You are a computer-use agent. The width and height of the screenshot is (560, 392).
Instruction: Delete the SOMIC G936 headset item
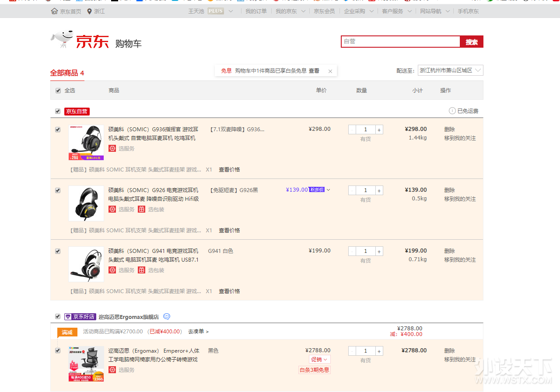(x=449, y=129)
